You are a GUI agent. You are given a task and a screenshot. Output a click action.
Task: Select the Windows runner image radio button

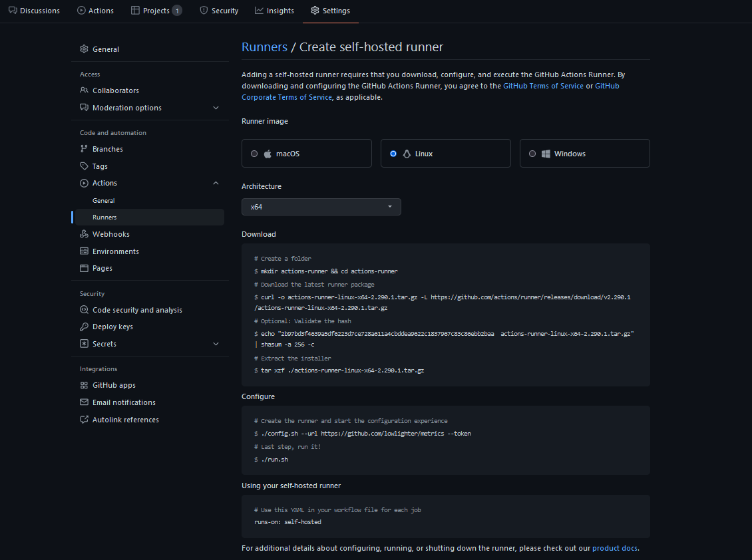(532, 153)
